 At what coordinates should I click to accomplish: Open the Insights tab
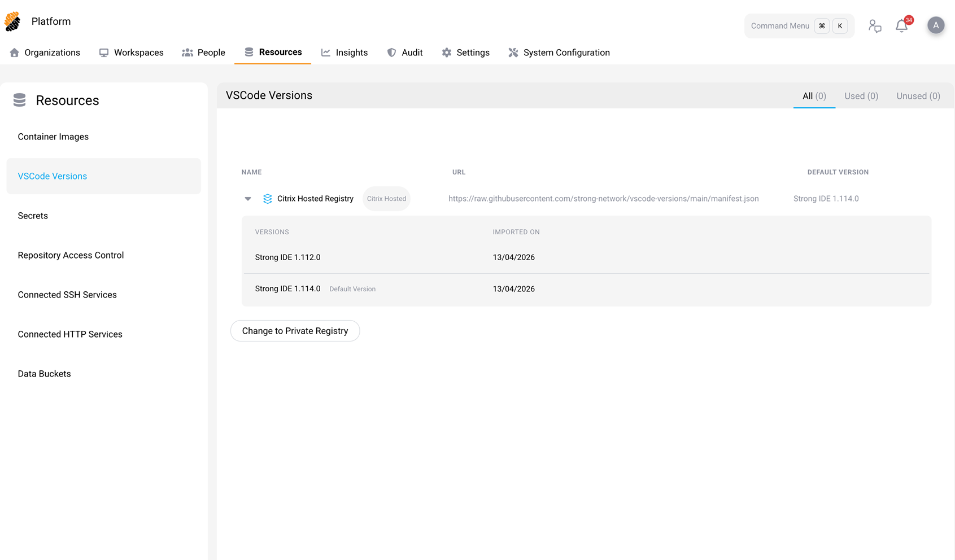pos(345,53)
